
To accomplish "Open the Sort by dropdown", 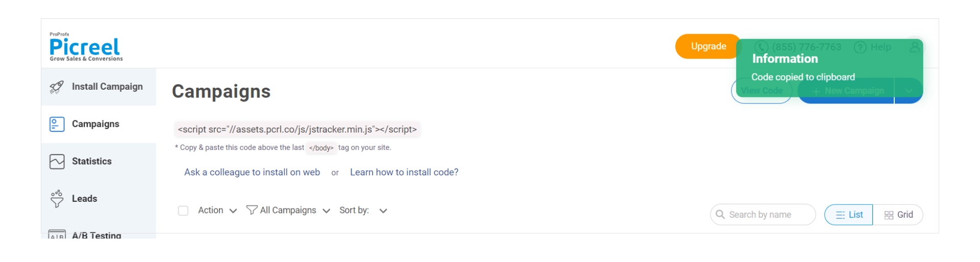I will click(363, 211).
